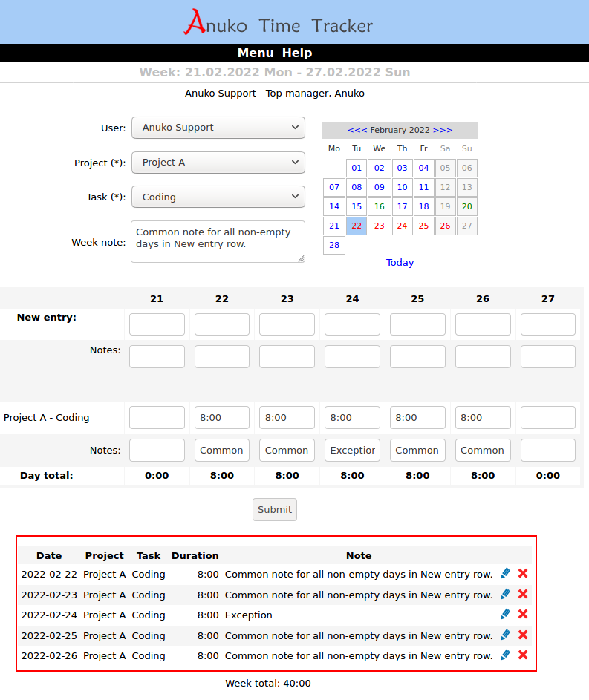The height and width of the screenshot is (700, 589).
Task: Click the Common note field for day 23
Action: pos(287,450)
